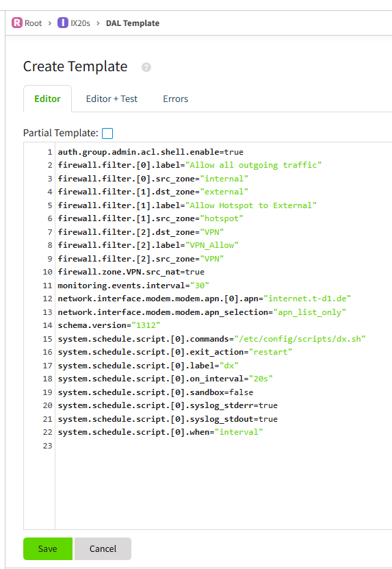The height and width of the screenshot is (569, 392).
Task: Click the breadcrumb chevron after IX20s
Action: pos(98,23)
